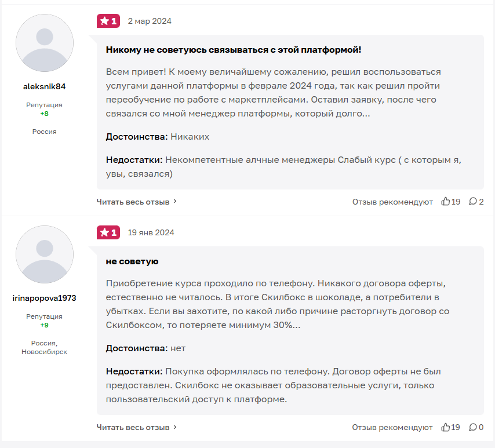Click irinapopova1973's reputation score +9
The image size is (495, 448).
tap(45, 325)
